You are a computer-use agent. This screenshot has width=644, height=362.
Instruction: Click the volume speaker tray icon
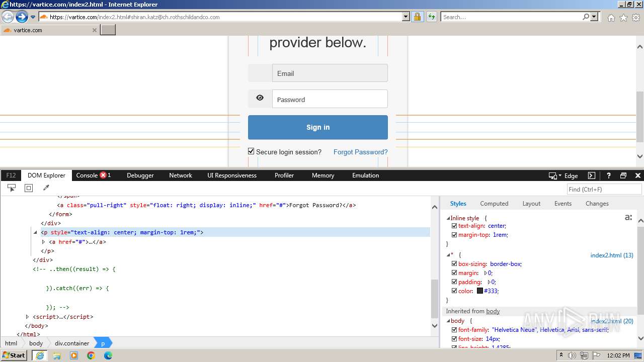[572, 355]
